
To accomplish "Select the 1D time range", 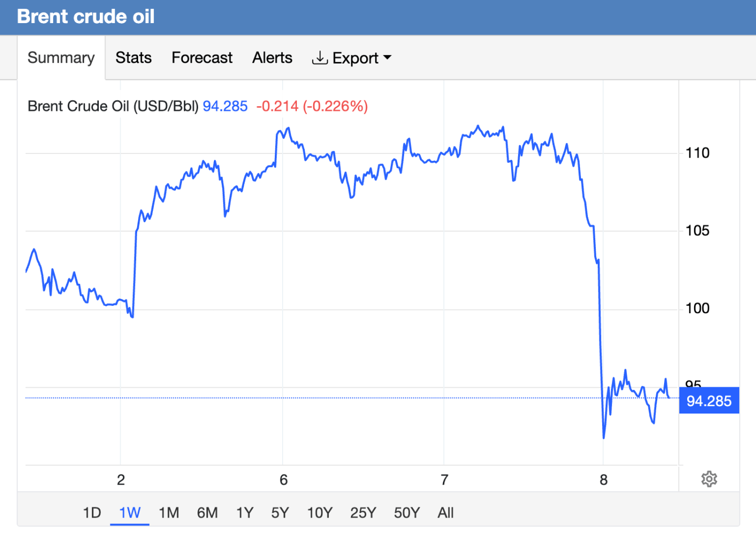I will [92, 512].
